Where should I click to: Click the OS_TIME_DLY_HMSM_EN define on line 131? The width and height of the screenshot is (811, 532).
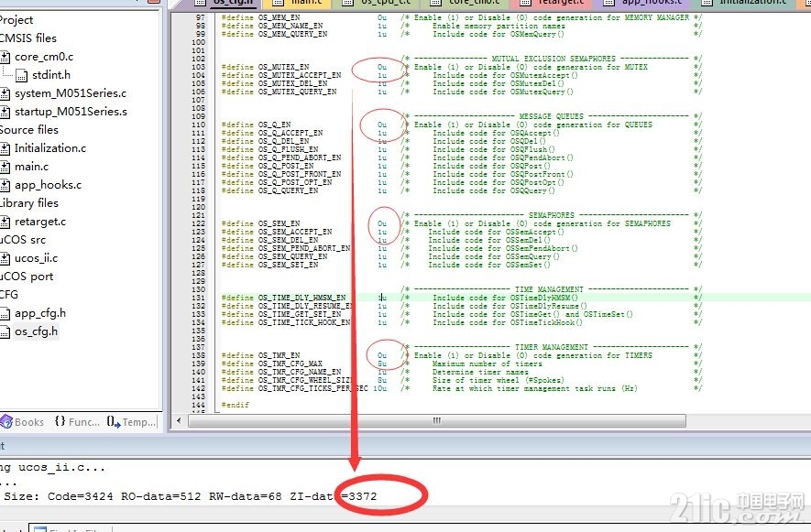283,298
